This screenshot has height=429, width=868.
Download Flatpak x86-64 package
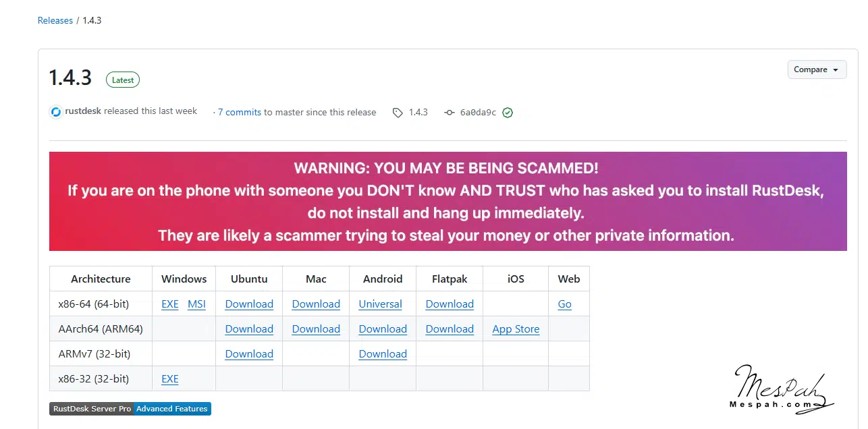coord(450,304)
